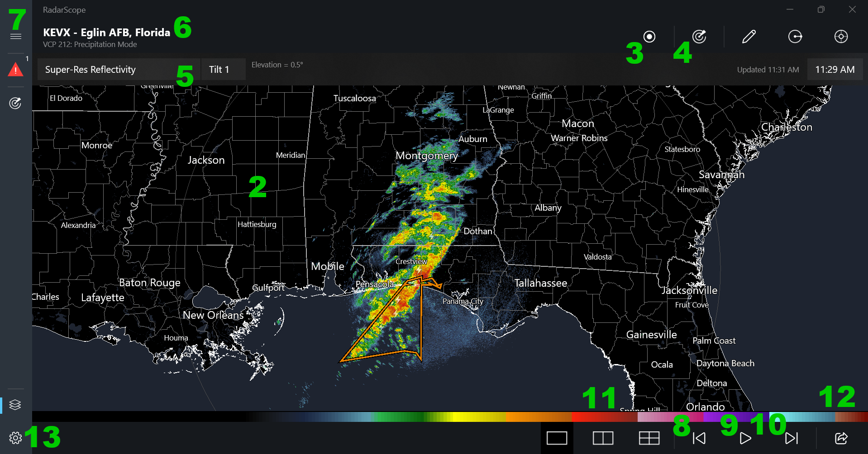The height and width of the screenshot is (454, 868).
Task: Click the Albany city label
Action: pos(548,208)
